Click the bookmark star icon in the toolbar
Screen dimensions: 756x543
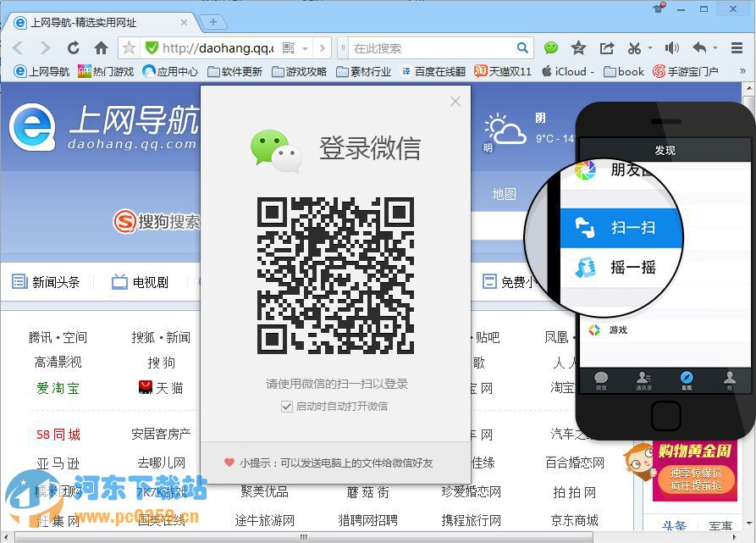578,48
